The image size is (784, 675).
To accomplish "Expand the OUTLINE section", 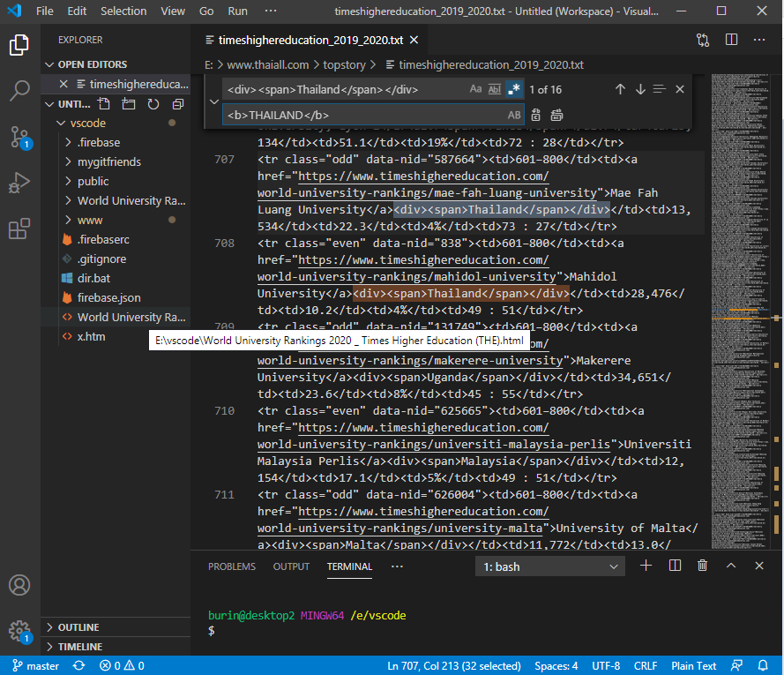I will (x=78, y=627).
